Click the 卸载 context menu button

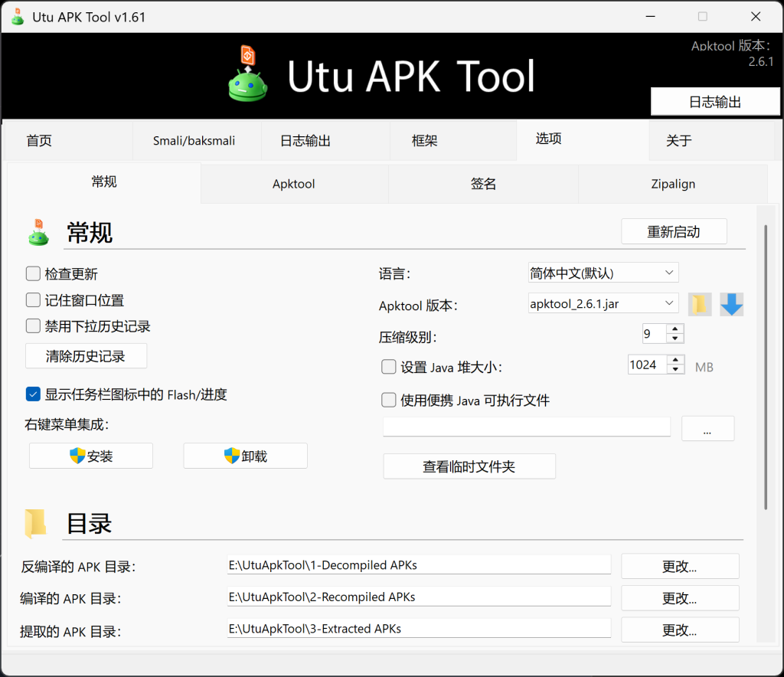coord(246,456)
